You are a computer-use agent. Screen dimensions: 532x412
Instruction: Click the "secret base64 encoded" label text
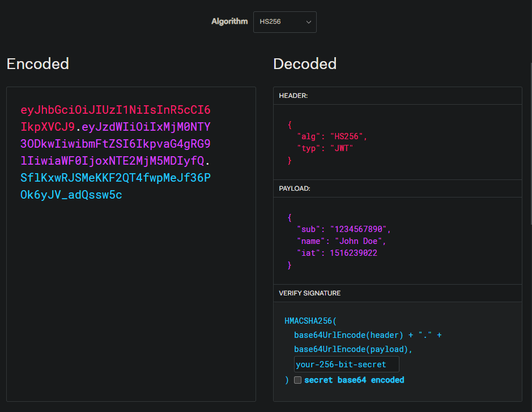click(354, 380)
